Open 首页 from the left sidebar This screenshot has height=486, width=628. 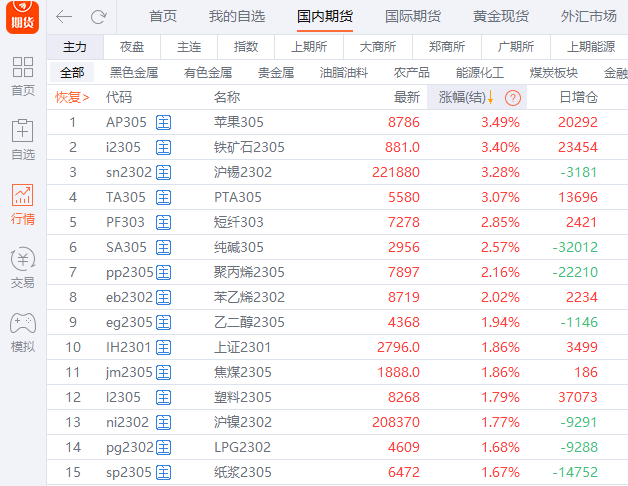22,76
